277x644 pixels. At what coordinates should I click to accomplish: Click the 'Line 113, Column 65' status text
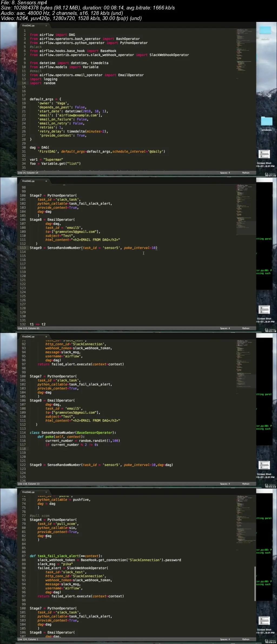28,328
